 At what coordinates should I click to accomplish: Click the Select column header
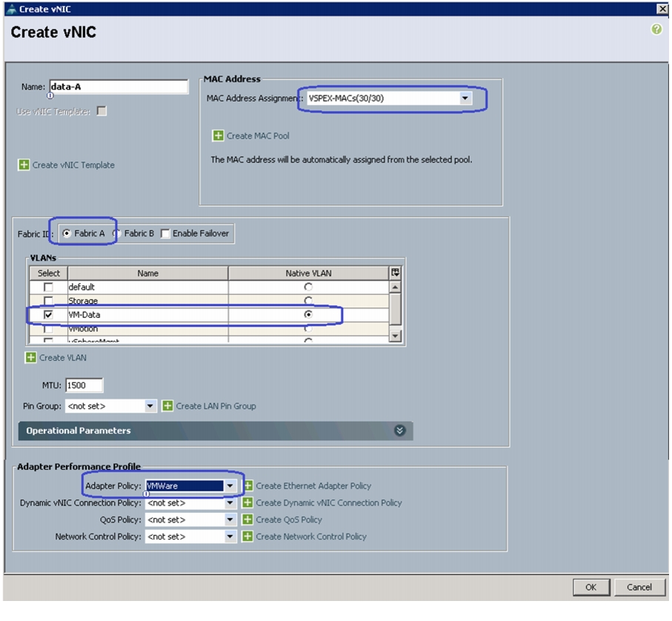tap(48, 273)
